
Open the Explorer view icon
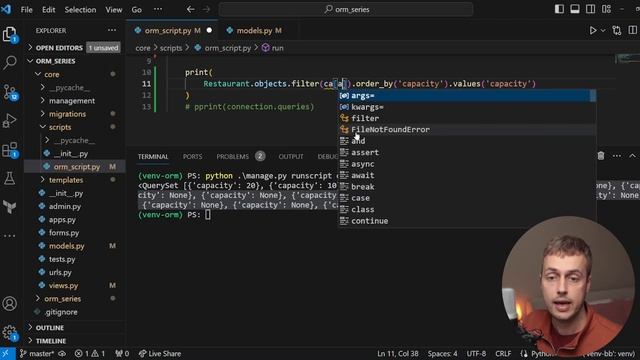9,35
